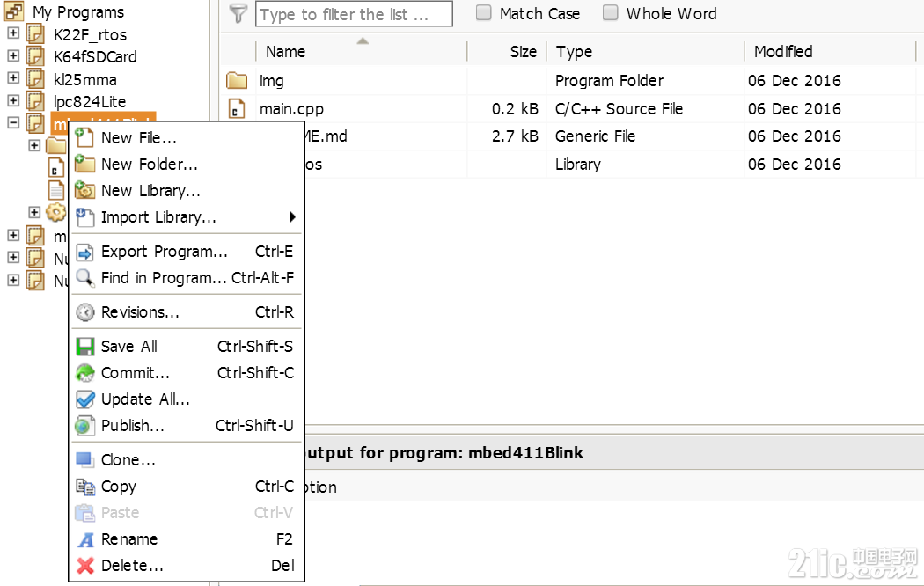Select the kl25mma program label
Viewport: 924px width, 586px height.
coord(84,79)
